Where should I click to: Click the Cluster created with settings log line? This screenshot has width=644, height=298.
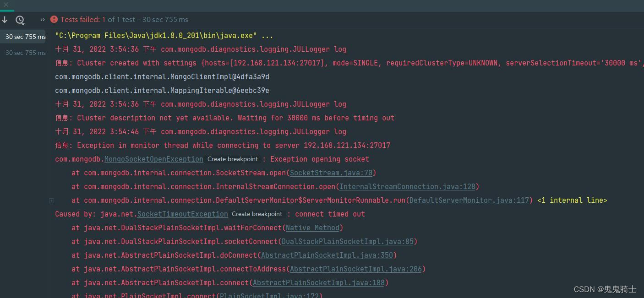click(349, 63)
